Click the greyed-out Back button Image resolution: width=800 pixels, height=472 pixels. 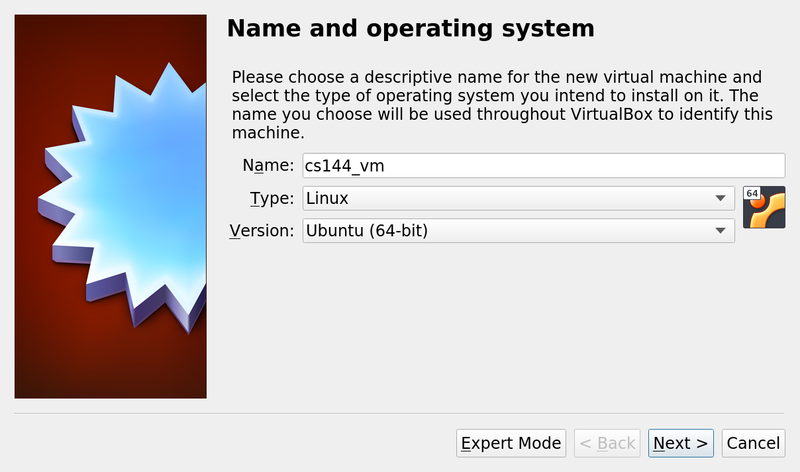tap(607, 443)
